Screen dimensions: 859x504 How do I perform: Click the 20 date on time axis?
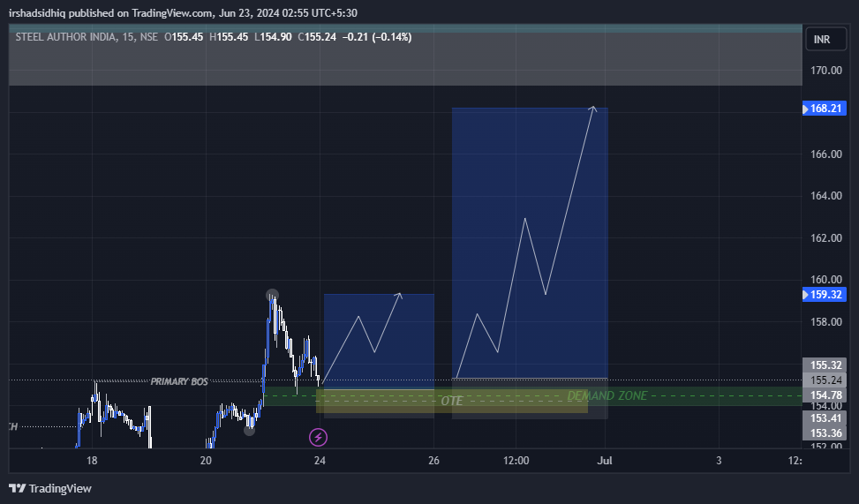coord(206,460)
